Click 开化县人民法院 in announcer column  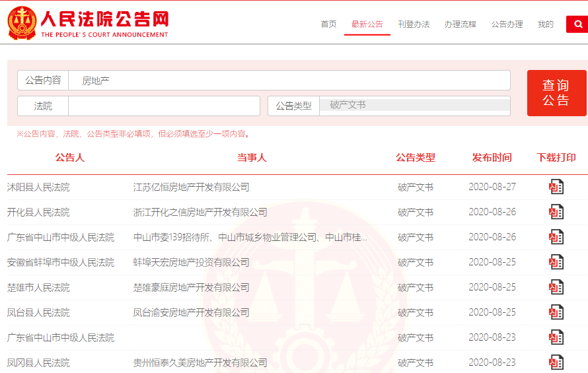pos(38,212)
